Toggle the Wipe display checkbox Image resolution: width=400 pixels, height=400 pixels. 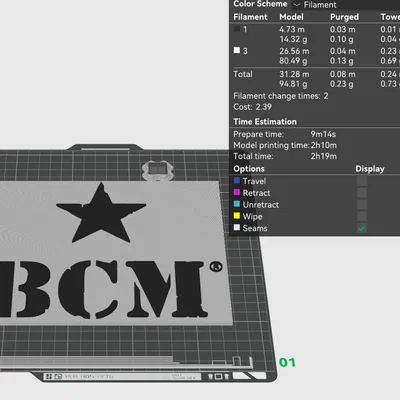[362, 216]
